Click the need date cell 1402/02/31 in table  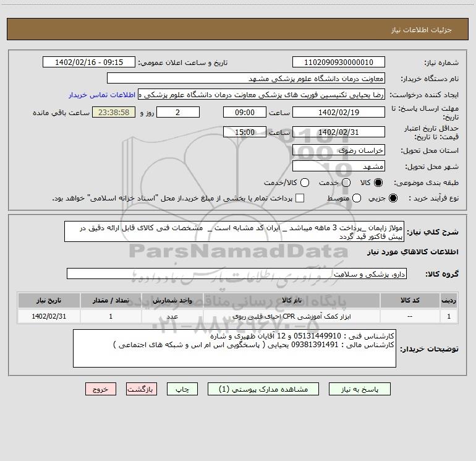click(49, 316)
